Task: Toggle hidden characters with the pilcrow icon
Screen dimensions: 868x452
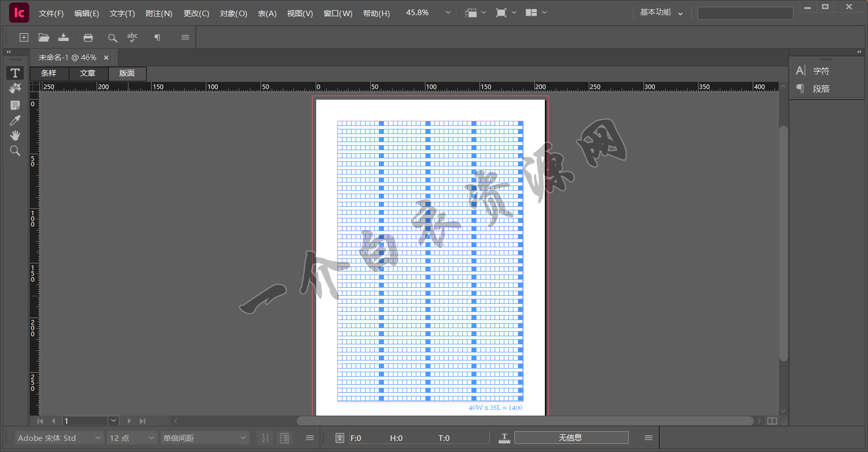Action: tap(157, 37)
